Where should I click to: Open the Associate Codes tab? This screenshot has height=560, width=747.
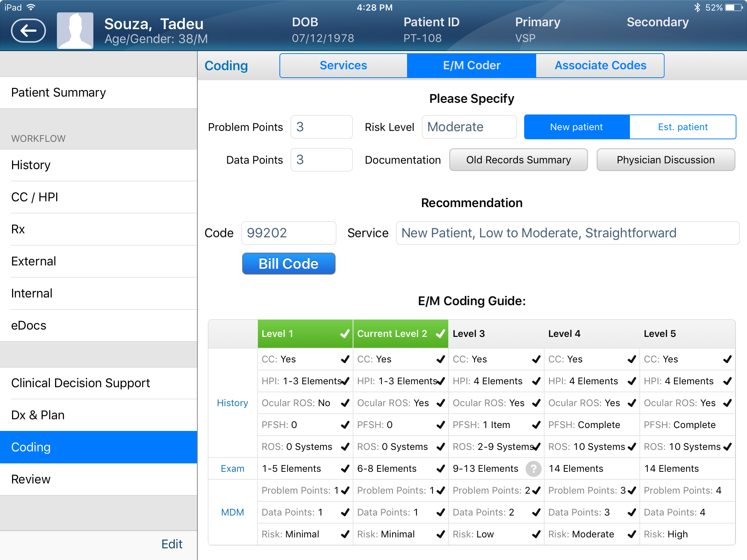click(x=600, y=66)
